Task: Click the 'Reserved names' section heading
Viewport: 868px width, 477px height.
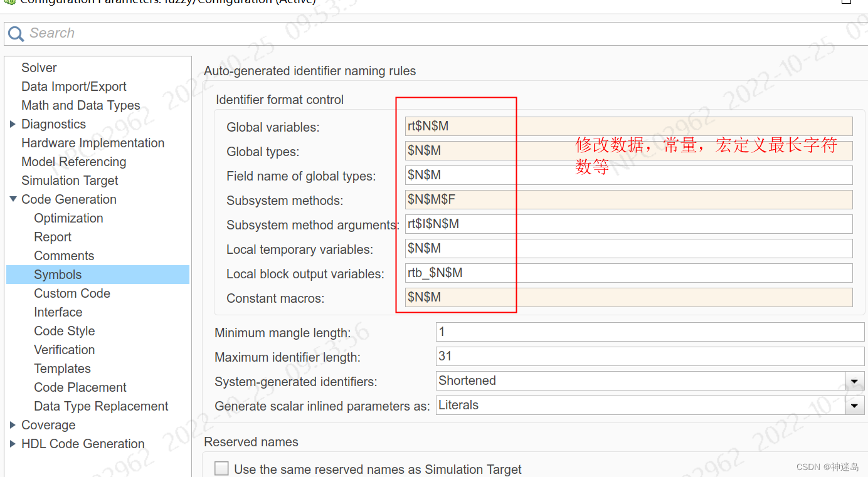Action: pyautogui.click(x=251, y=442)
